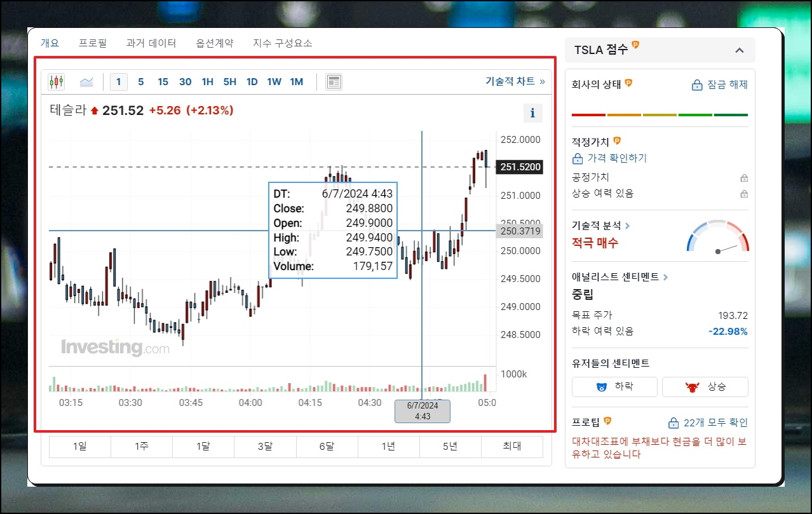Select the 5H interval
The width and height of the screenshot is (812, 514).
pos(230,81)
